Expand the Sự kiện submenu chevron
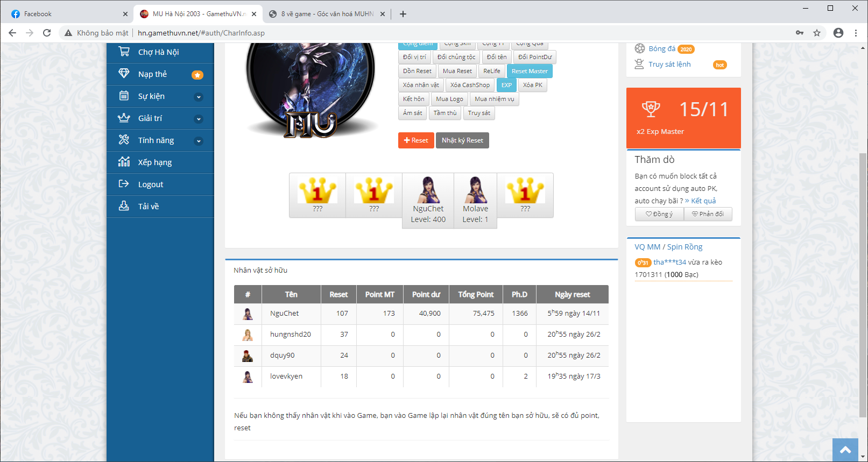The image size is (868, 462). tap(199, 97)
